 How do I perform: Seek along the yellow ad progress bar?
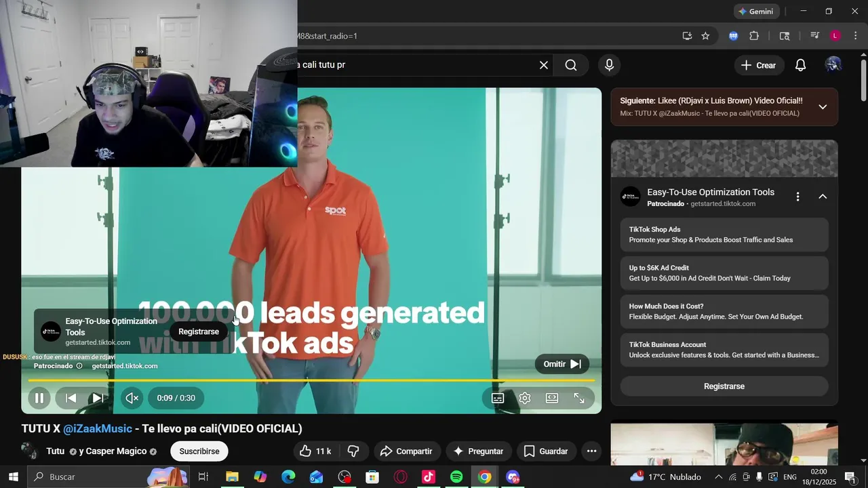[311, 380]
